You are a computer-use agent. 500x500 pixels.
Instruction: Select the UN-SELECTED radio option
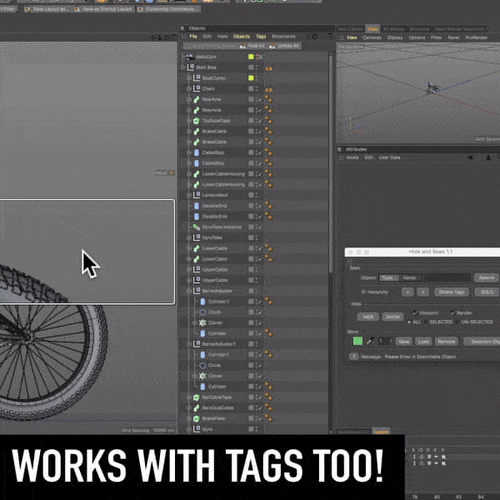pyautogui.click(x=457, y=322)
